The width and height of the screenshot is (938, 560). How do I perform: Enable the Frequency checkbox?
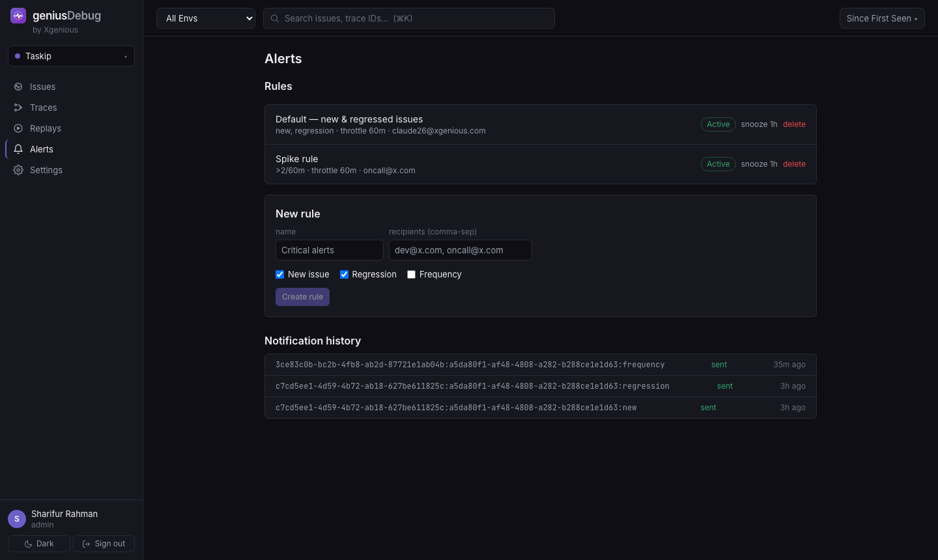click(x=412, y=275)
